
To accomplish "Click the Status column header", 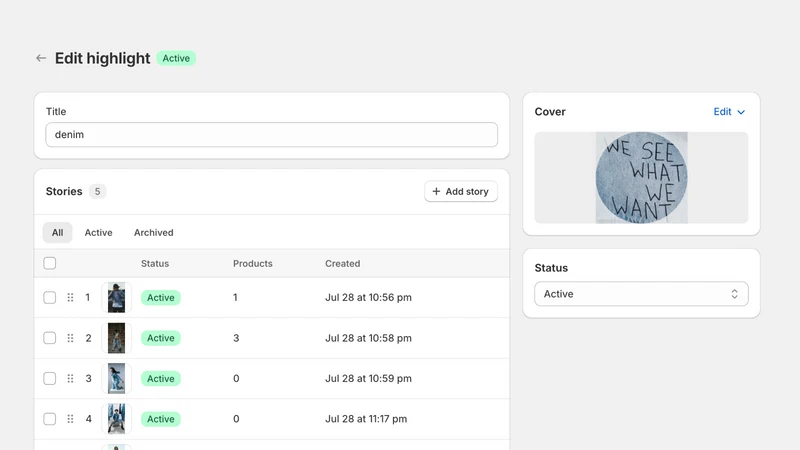I will 155,264.
